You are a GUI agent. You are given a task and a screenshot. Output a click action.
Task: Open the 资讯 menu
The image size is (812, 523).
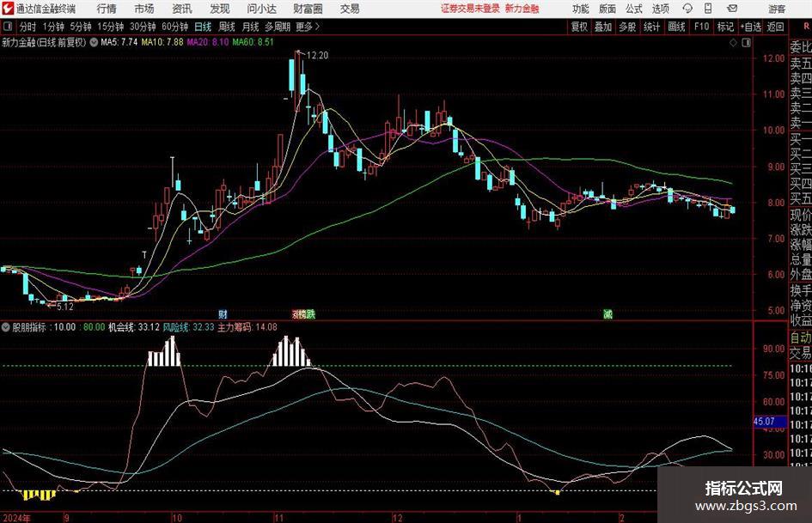coord(182,9)
